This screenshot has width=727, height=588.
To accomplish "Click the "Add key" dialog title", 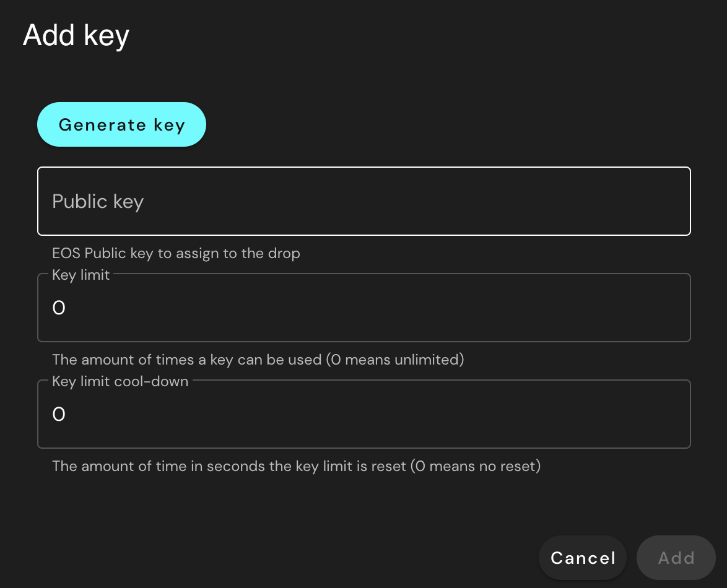I will [x=76, y=35].
